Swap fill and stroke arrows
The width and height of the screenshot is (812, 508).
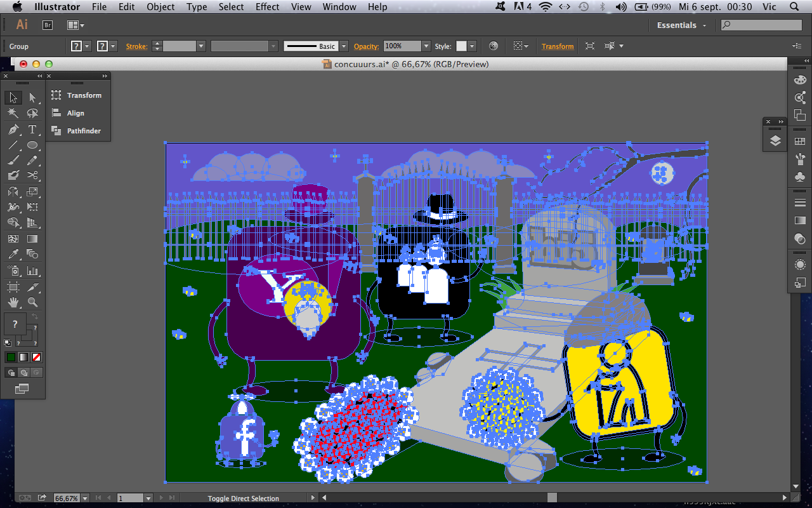tap(35, 317)
